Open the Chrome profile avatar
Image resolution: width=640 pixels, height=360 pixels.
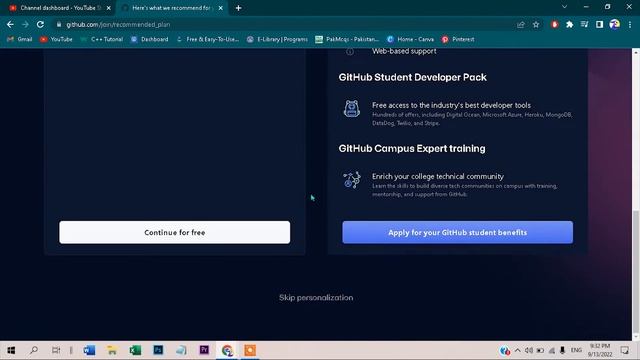tap(614, 24)
